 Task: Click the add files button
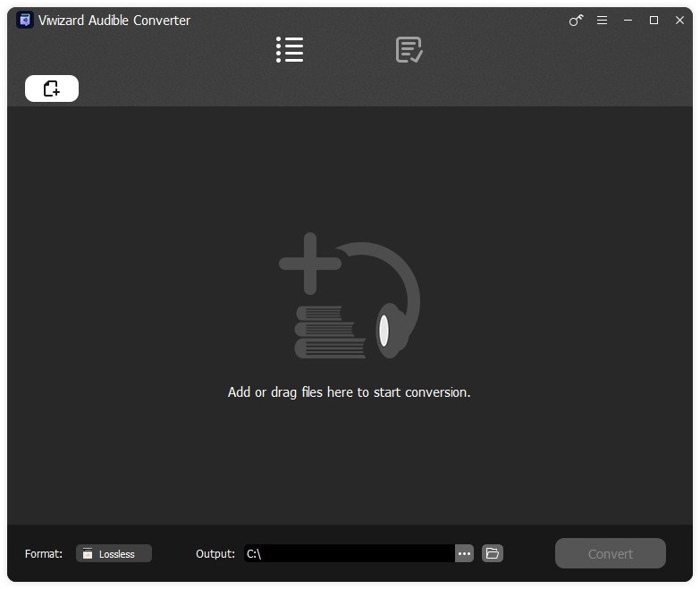tap(52, 88)
